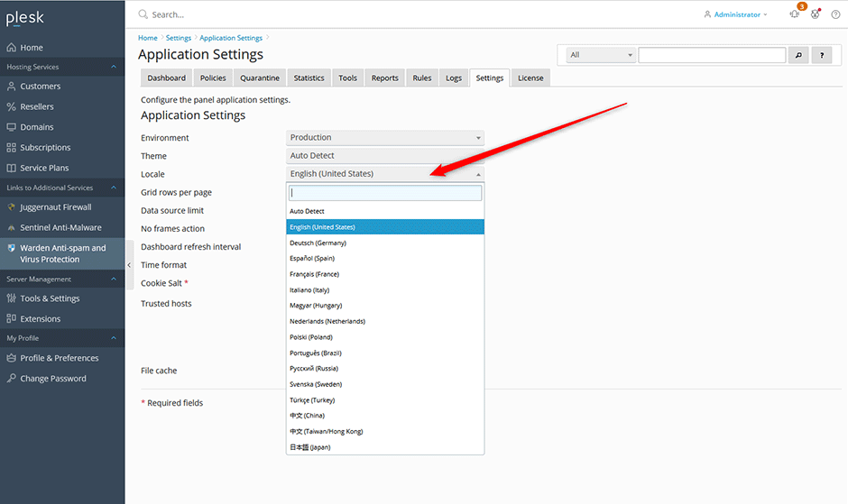This screenshot has width=848, height=504.
Task: Switch to the Rules tab
Action: tap(422, 78)
